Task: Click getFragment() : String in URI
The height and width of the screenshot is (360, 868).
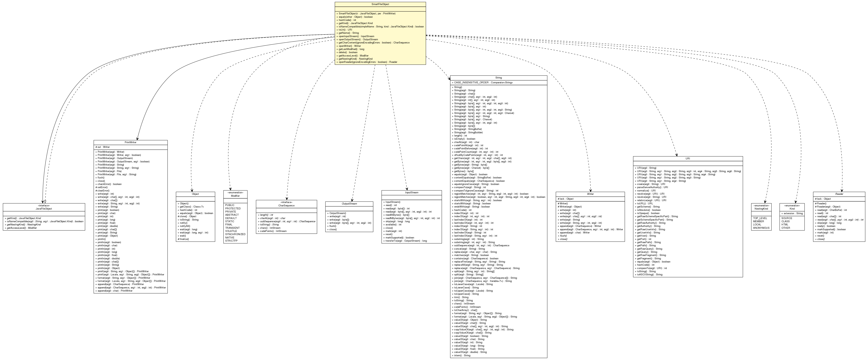Action: [x=648, y=259]
